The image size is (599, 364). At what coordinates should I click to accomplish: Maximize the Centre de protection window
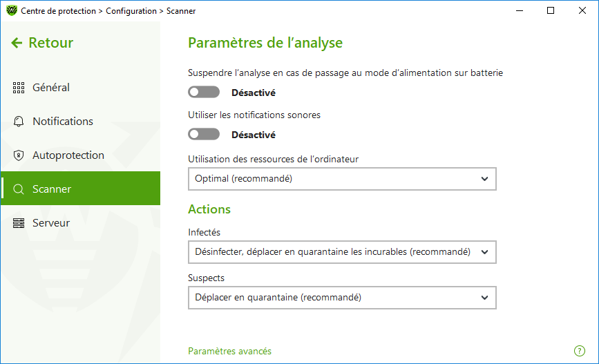551,10
